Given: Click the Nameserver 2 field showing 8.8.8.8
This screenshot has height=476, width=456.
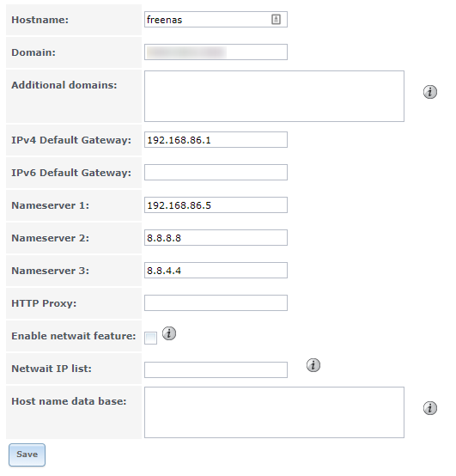Looking at the screenshot, I should coord(216,237).
